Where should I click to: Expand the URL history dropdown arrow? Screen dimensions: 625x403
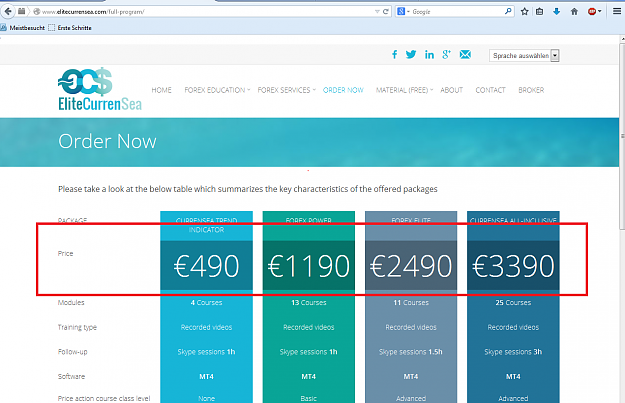[x=377, y=12]
